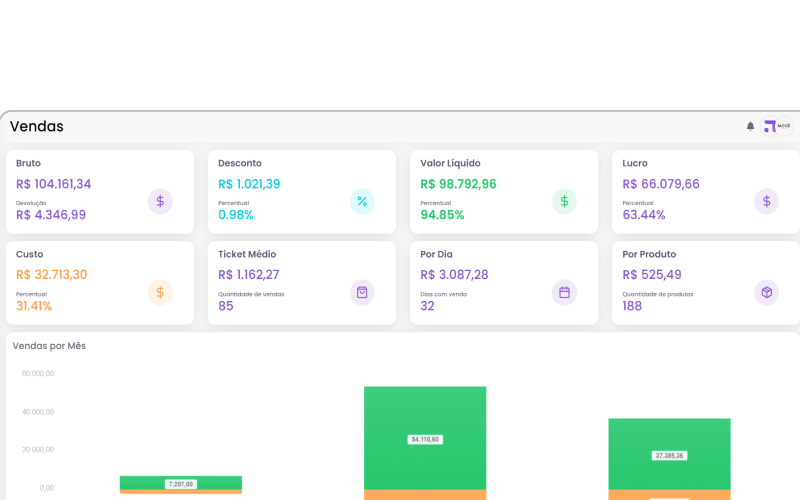Click the shopping bag icon in Ticket Médio card
Viewport: 800px width, 500px height.
click(x=362, y=292)
